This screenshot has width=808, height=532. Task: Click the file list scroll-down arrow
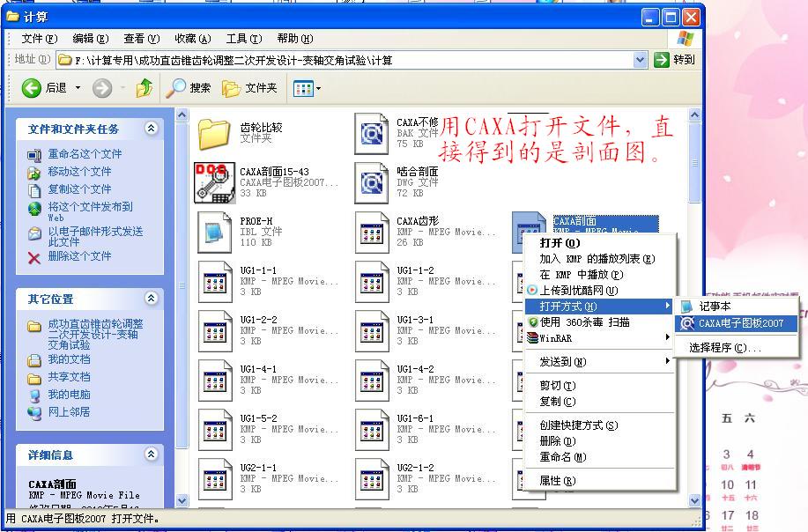[x=694, y=500]
